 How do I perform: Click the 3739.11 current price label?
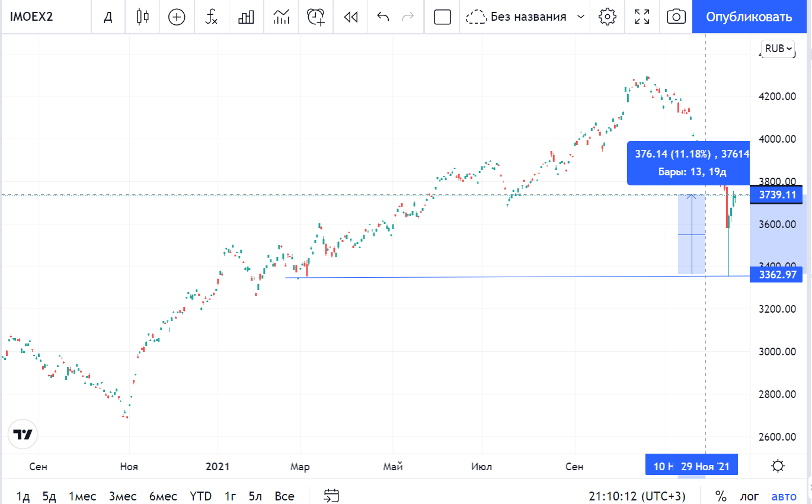point(776,194)
